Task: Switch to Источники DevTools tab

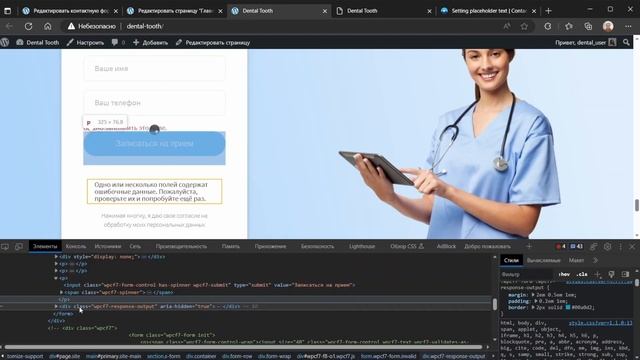Action: [x=108, y=246]
